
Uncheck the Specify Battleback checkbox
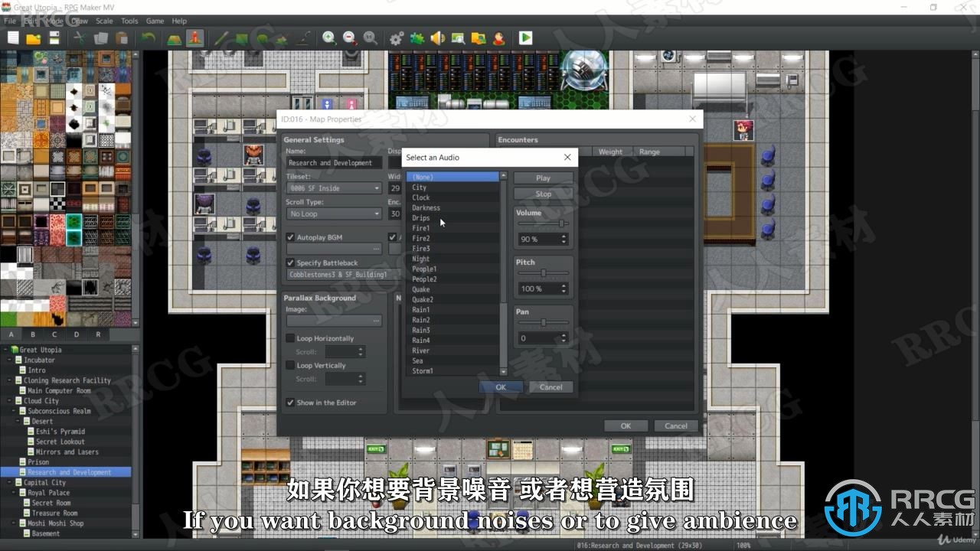[290, 262]
